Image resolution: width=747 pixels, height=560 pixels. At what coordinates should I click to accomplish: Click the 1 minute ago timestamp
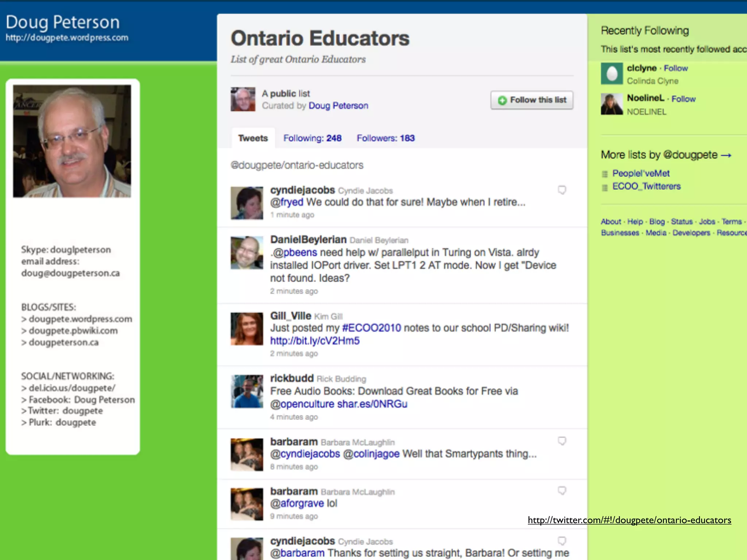click(x=292, y=215)
